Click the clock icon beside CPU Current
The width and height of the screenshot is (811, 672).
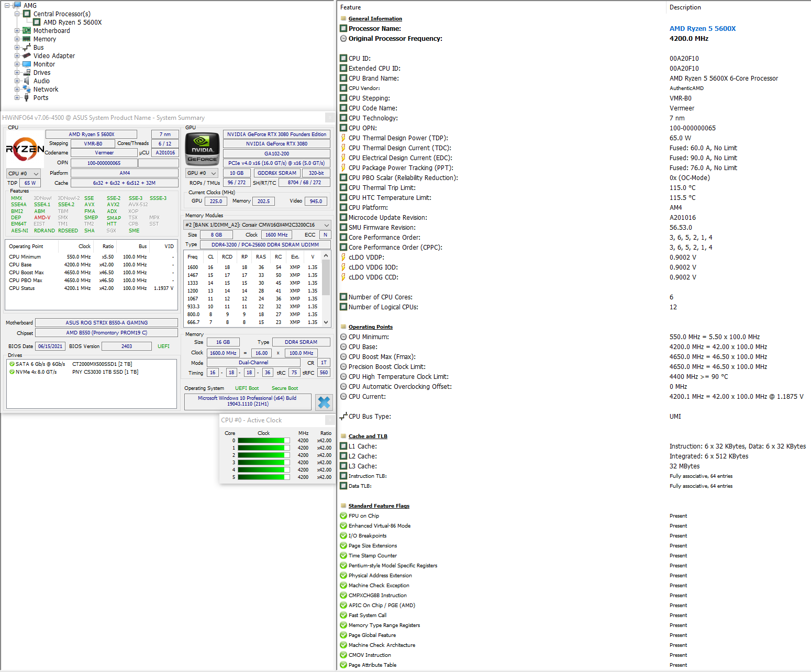pos(343,397)
